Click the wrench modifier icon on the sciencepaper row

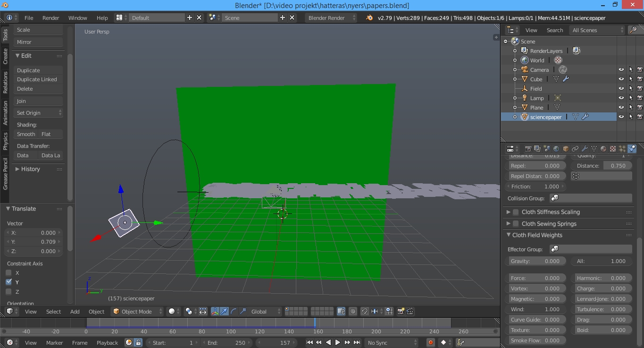coord(585,117)
